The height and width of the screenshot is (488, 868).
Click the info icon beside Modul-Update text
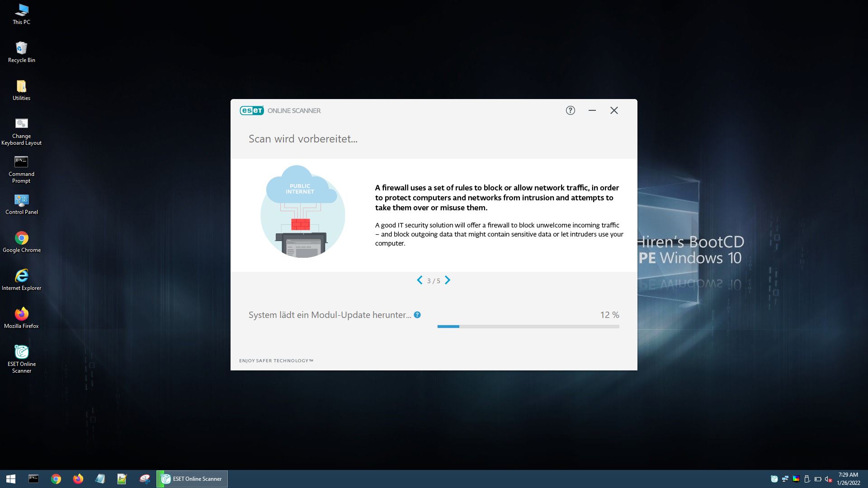pyautogui.click(x=417, y=315)
